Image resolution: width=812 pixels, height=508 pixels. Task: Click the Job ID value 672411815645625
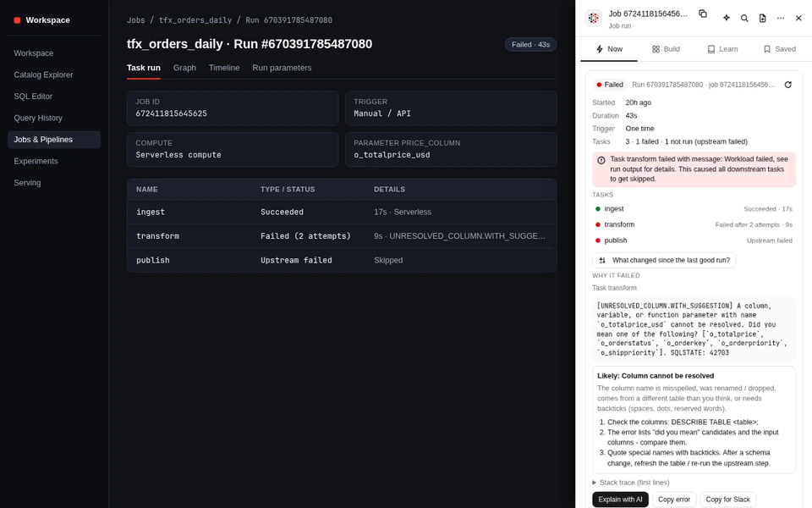pos(171,113)
